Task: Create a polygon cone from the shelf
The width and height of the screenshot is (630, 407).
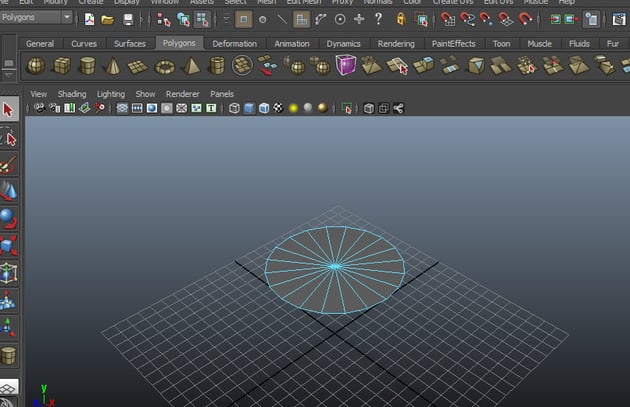Action: 113,66
